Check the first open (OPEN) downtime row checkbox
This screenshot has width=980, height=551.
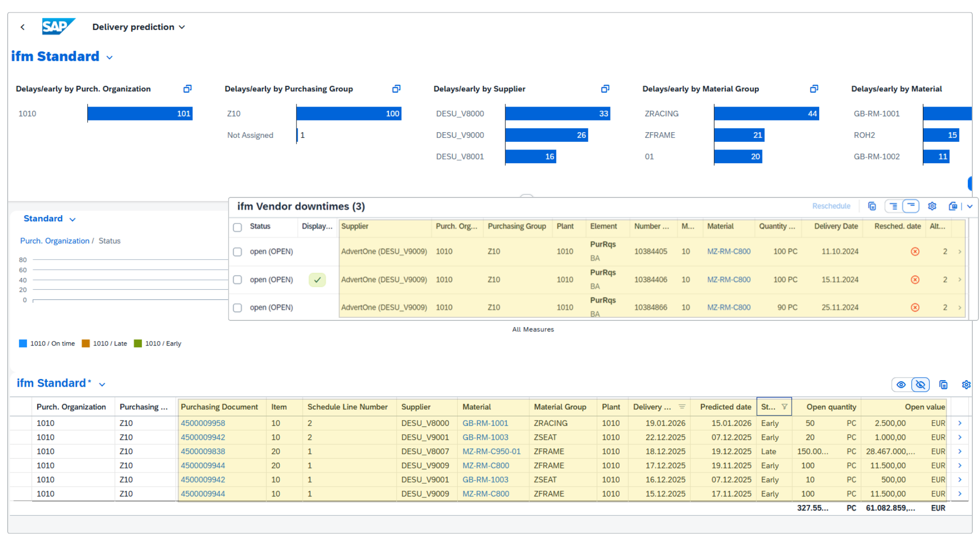[x=237, y=252]
